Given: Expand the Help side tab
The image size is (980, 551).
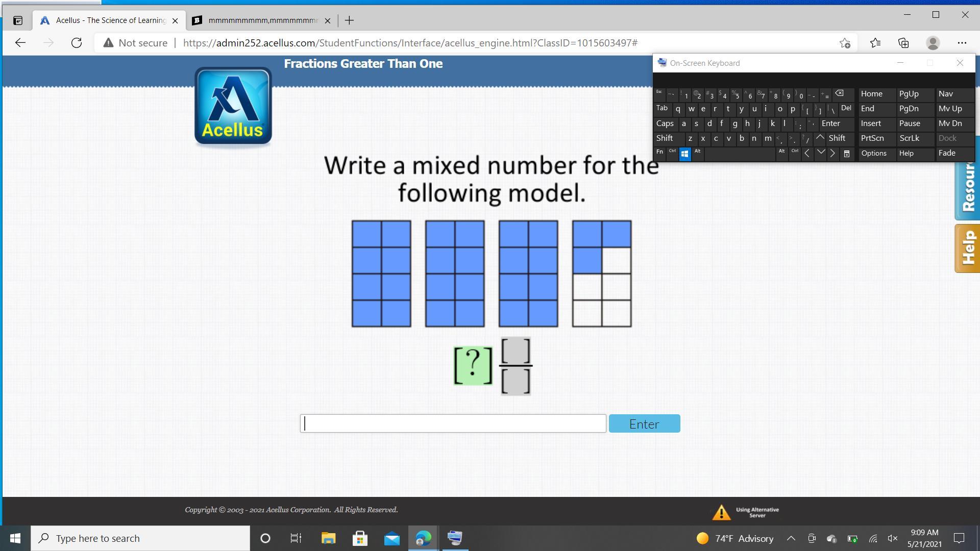Looking at the screenshot, I should [968, 248].
